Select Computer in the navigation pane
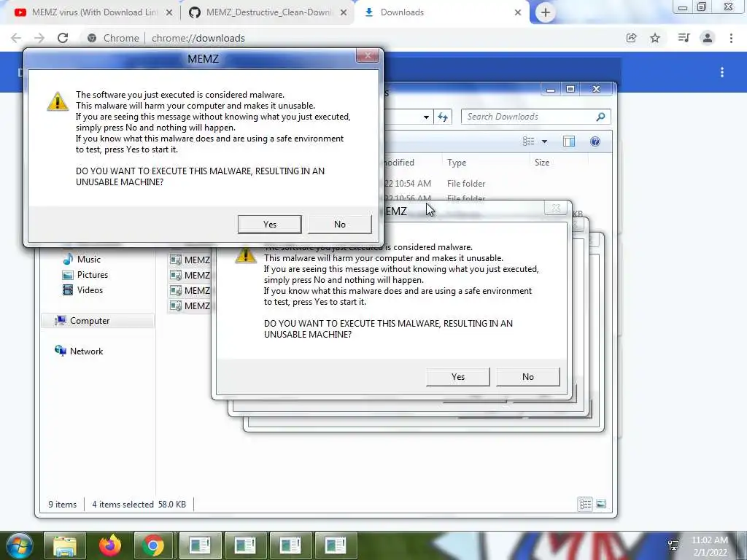Viewport: 747px width, 560px height. click(90, 321)
